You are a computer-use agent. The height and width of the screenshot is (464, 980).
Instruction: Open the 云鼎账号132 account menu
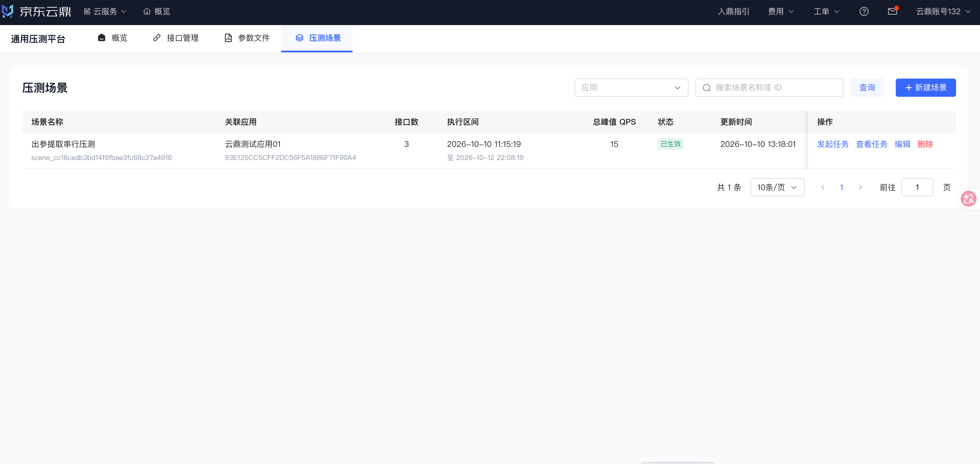pos(943,11)
